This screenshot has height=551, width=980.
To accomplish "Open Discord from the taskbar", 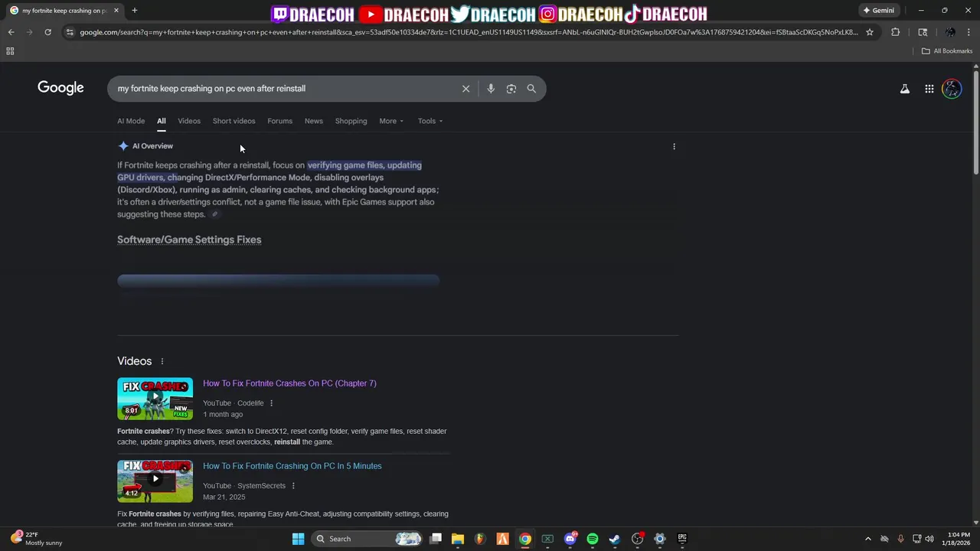I will click(x=570, y=539).
